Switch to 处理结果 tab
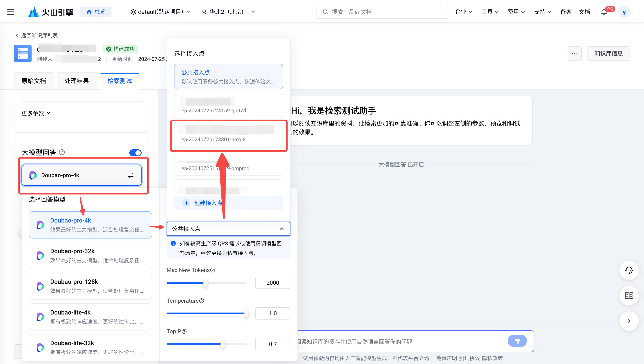Image resolution: width=644 pixels, height=364 pixels. click(x=76, y=81)
